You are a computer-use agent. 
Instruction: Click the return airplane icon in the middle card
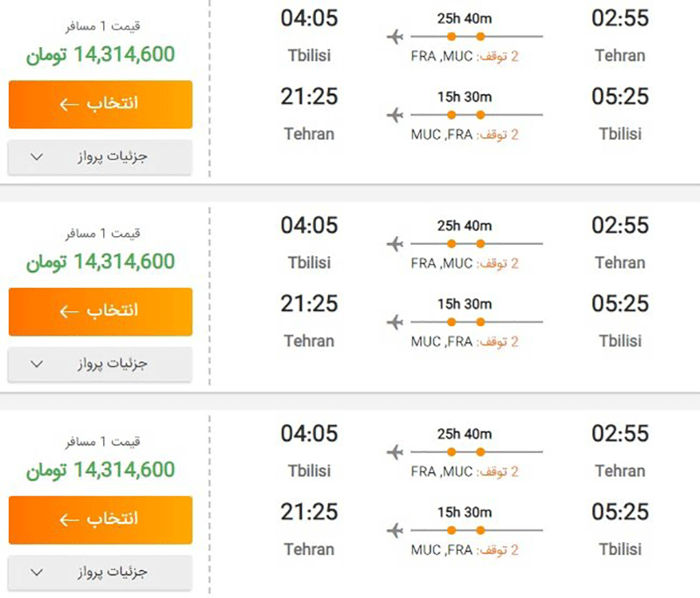click(395, 323)
